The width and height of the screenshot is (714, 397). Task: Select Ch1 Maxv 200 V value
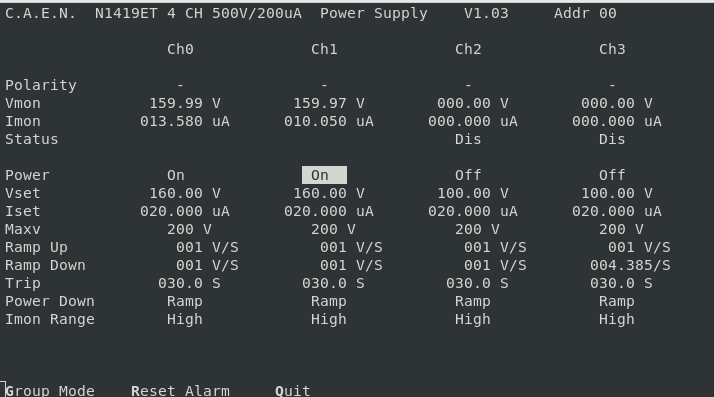(333, 229)
